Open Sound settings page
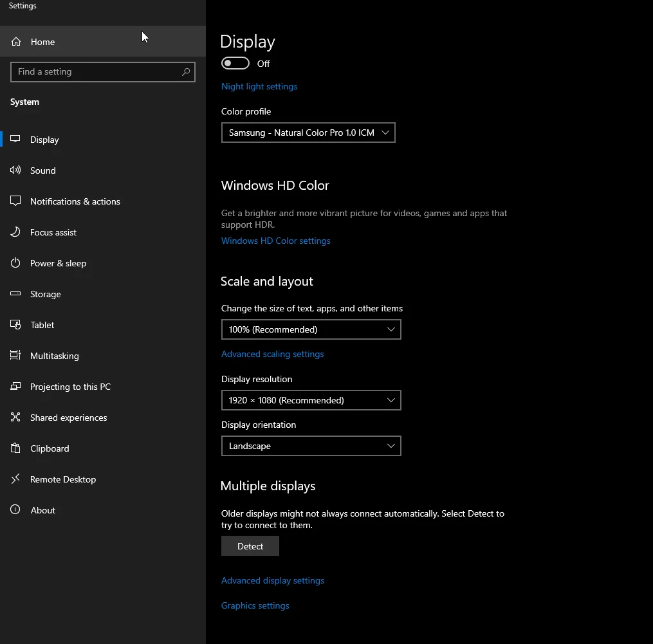 pos(103,170)
